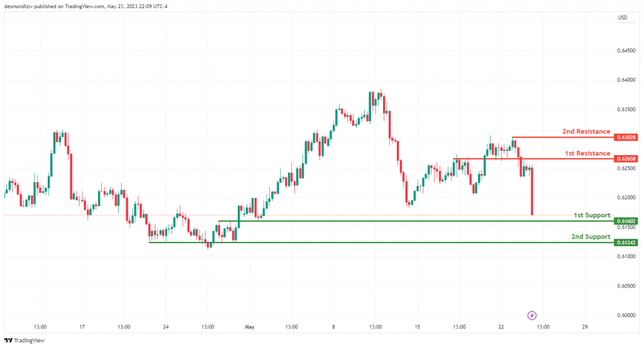Select the 2nd Support label

coord(591,237)
